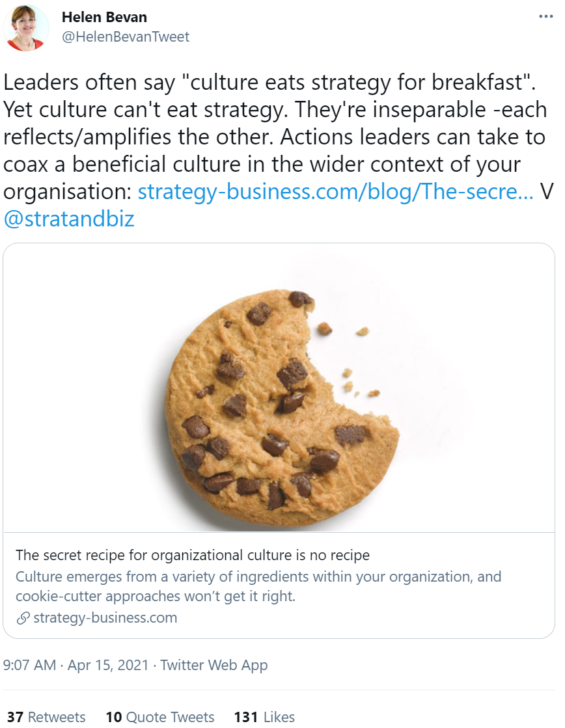
Task: Click the card description about cookie-cutter approaches
Action: (258, 586)
